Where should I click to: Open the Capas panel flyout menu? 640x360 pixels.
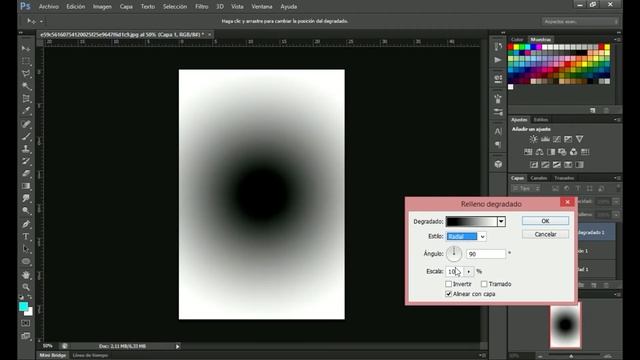[618, 178]
